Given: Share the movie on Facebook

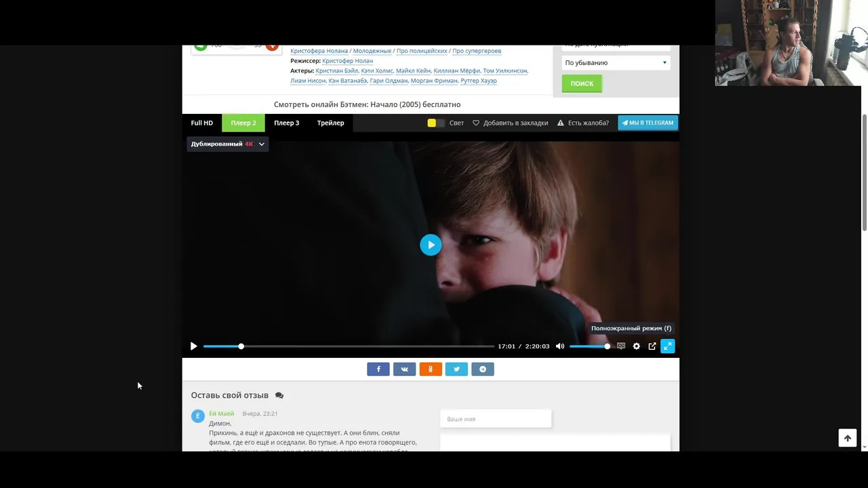Looking at the screenshot, I should coord(378,369).
